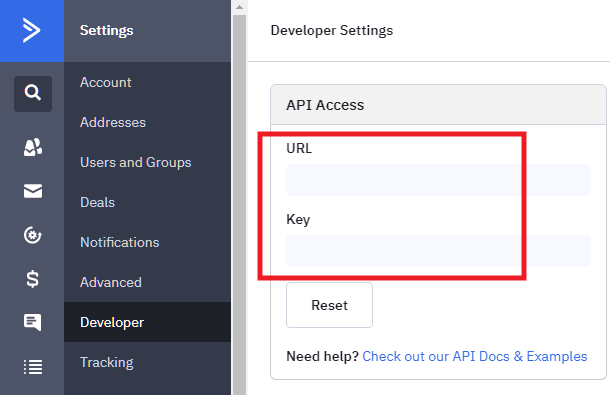Click the API Access section header
The width and height of the screenshot is (610, 395).
[438, 105]
